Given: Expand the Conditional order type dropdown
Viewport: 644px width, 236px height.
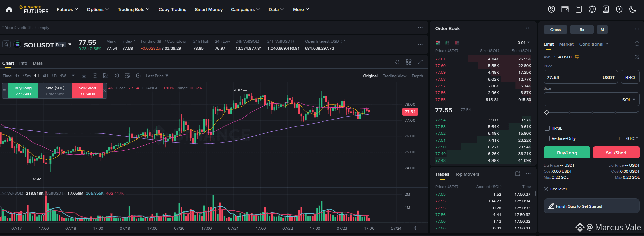Looking at the screenshot, I should click(x=594, y=44).
